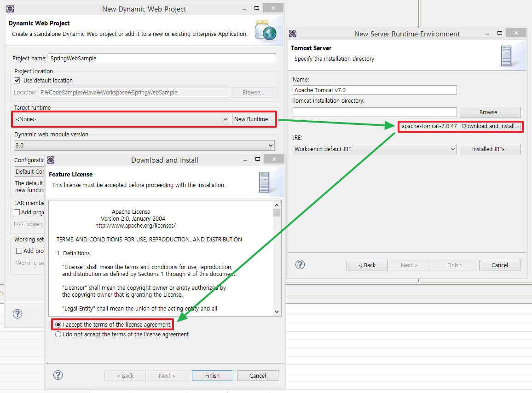Click Eclipse icon in New Dynamic Web Project title bar

[10, 8]
